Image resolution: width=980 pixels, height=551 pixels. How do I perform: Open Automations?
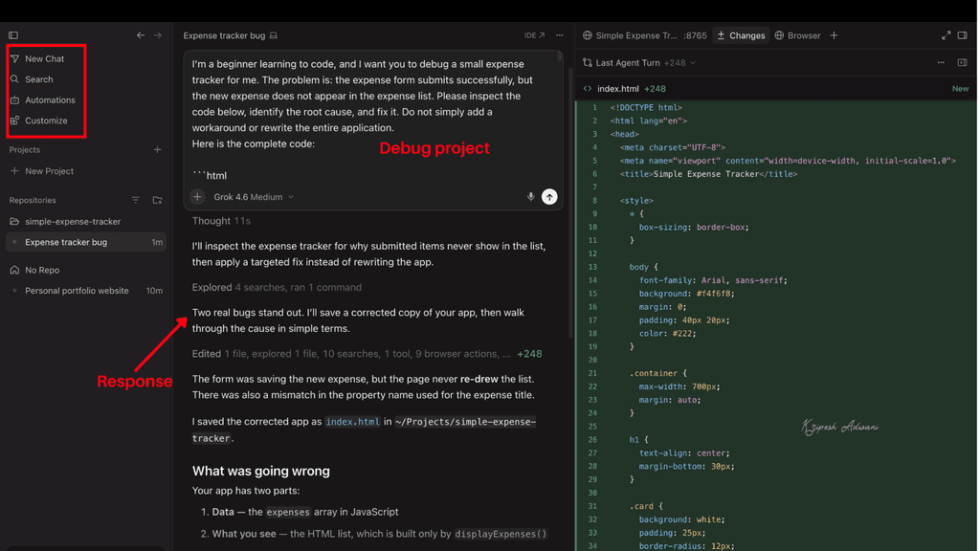tap(50, 99)
